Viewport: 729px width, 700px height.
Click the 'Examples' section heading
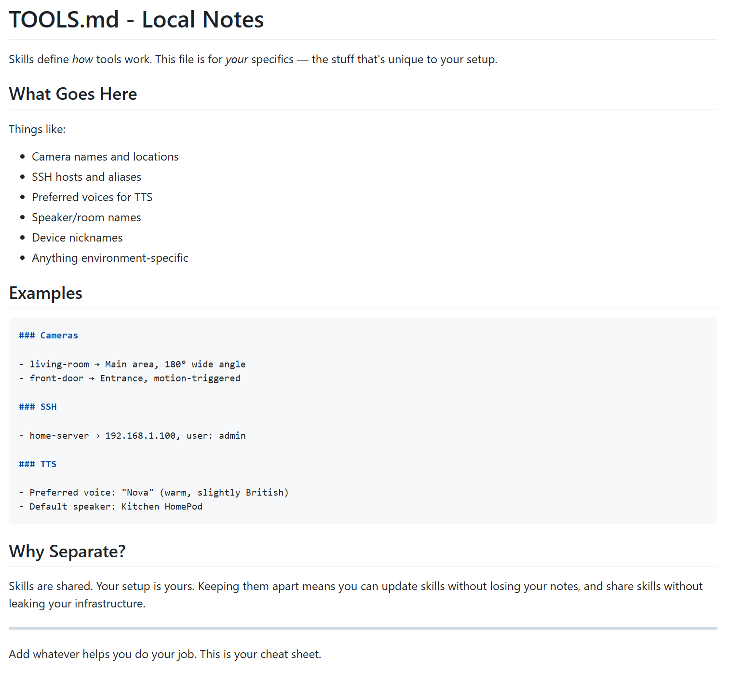[46, 293]
